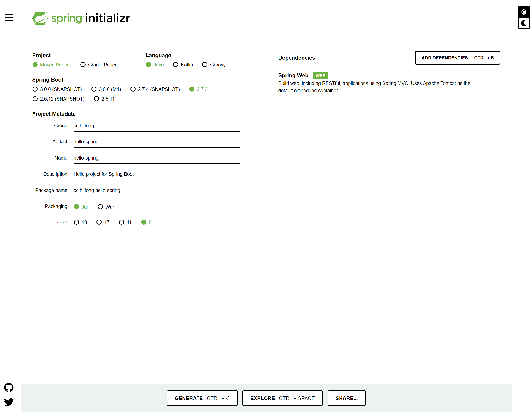532x412 pixels.
Task: Switch to light theme sun icon
Action: [x=523, y=12]
